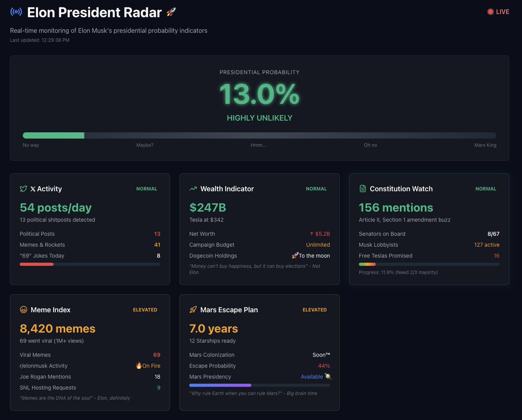Image resolution: width=522 pixels, height=420 pixels.
Task: Click the LIVE label in the header
Action: pyautogui.click(x=502, y=12)
